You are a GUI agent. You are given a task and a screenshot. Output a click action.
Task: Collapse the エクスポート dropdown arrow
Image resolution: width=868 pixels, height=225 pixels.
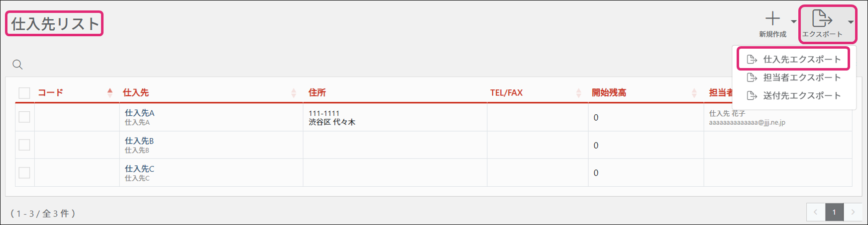click(x=851, y=22)
